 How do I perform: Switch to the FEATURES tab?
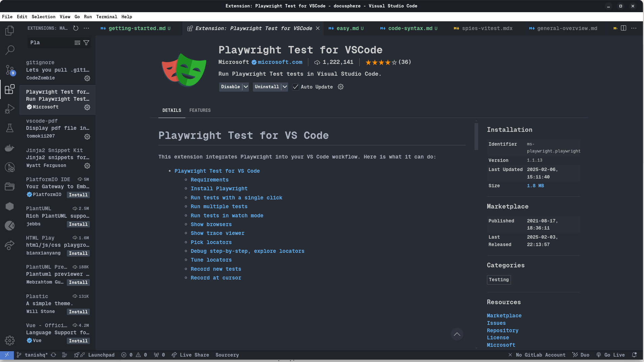(200, 111)
